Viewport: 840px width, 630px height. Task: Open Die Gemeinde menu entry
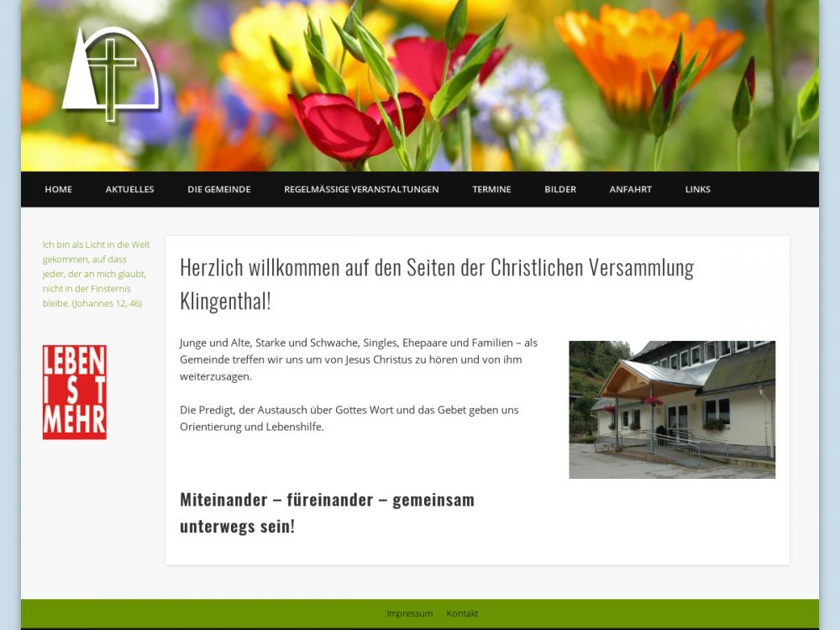(x=218, y=189)
